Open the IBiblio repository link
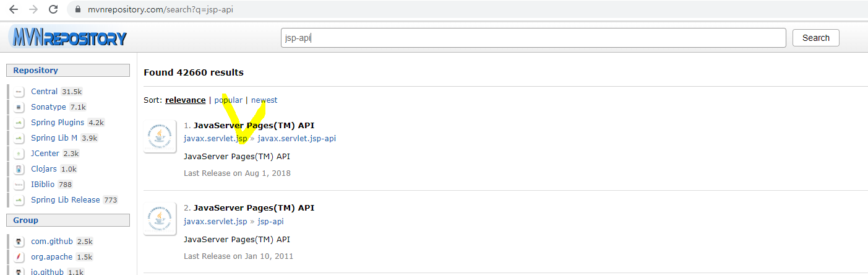This screenshot has height=275, width=868. [43, 185]
